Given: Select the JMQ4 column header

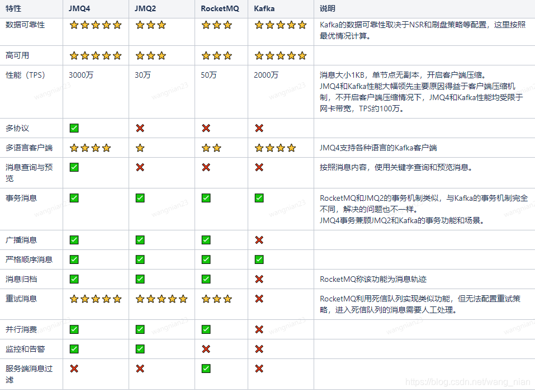Looking at the screenshot, I should [x=79, y=8].
